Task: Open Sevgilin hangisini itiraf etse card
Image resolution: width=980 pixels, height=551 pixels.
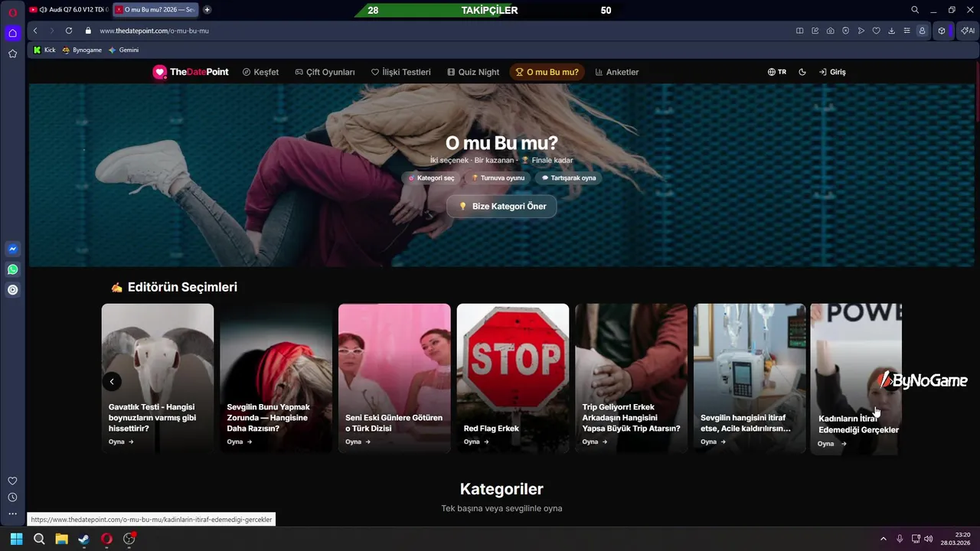Action: [750, 378]
